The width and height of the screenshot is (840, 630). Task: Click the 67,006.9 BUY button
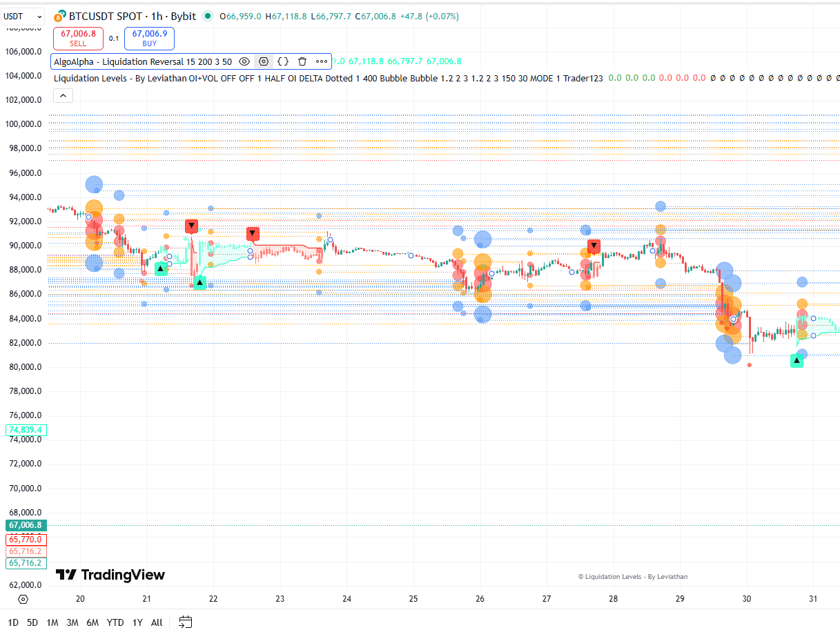coord(150,38)
